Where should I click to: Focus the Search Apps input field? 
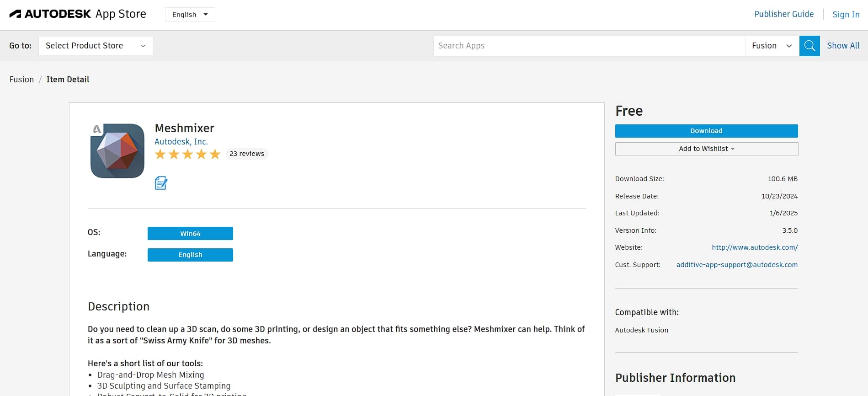(589, 46)
